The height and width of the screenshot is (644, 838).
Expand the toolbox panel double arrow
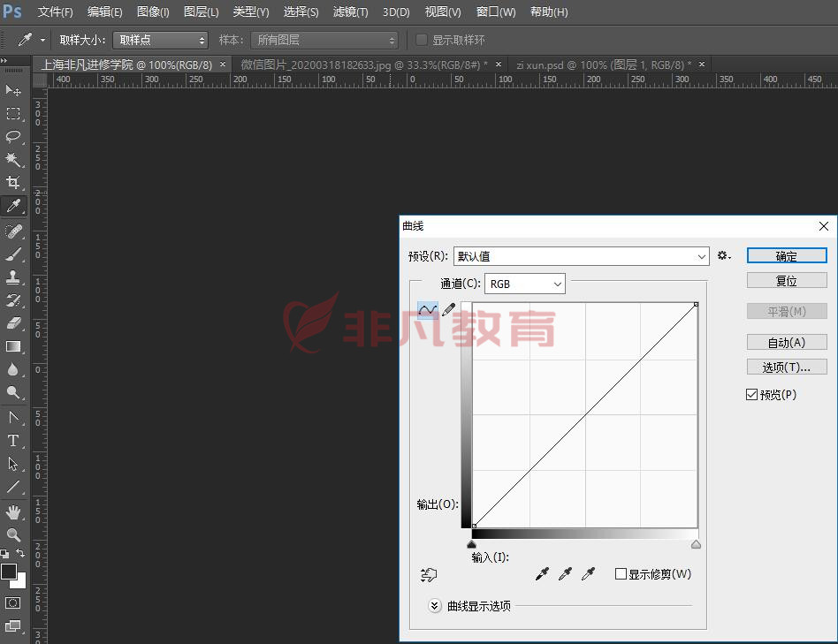[x=4, y=60]
